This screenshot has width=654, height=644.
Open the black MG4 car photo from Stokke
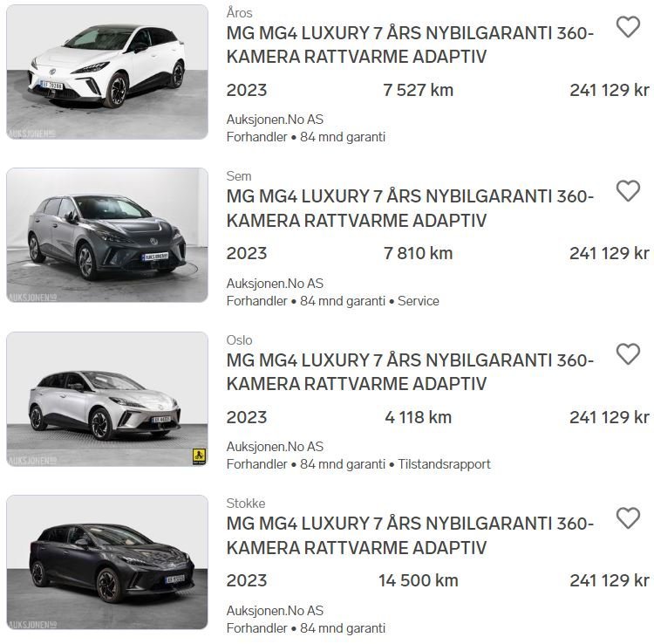click(x=107, y=563)
